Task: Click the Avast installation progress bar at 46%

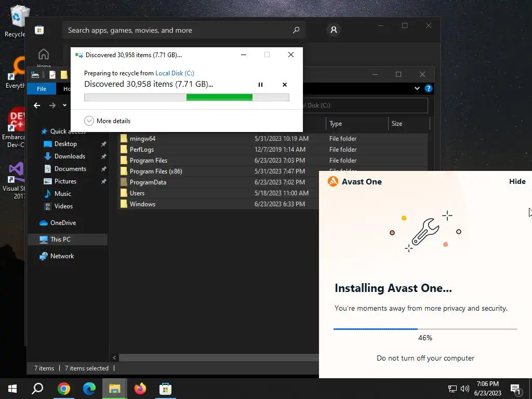Action: coord(425,329)
